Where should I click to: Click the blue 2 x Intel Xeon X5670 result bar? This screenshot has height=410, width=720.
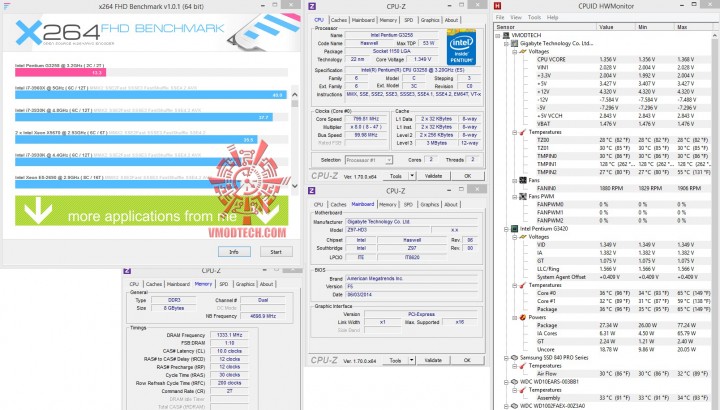coord(136,140)
